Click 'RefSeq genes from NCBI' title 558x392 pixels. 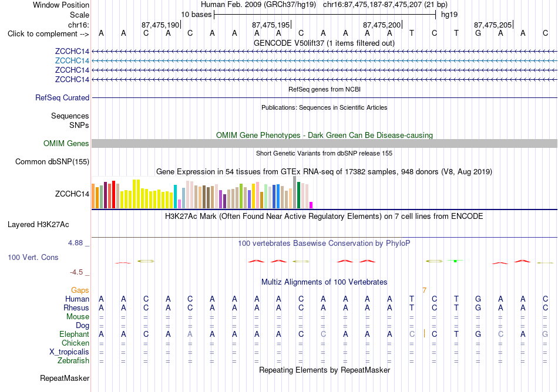(x=324, y=89)
